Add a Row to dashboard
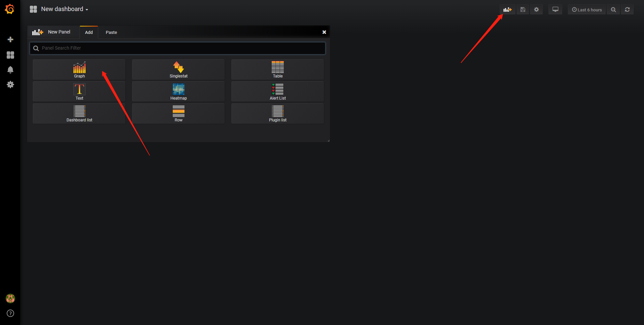Image resolution: width=644 pixels, height=325 pixels. [x=178, y=114]
